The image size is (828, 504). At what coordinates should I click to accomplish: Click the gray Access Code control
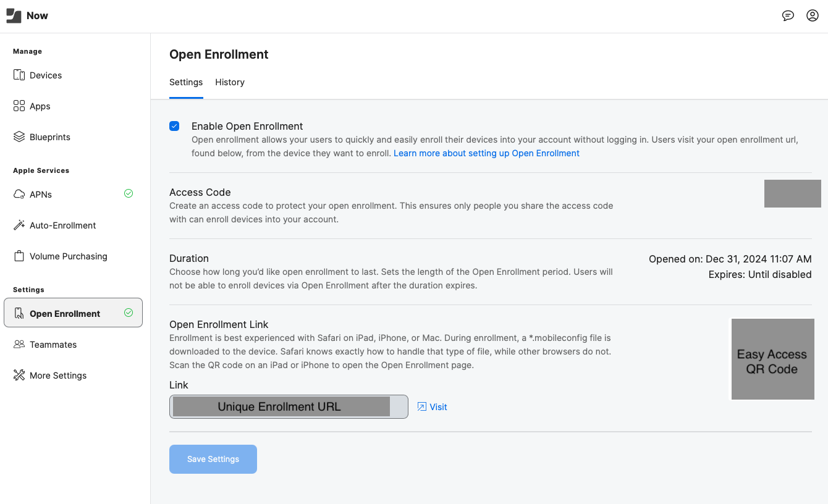(x=793, y=193)
